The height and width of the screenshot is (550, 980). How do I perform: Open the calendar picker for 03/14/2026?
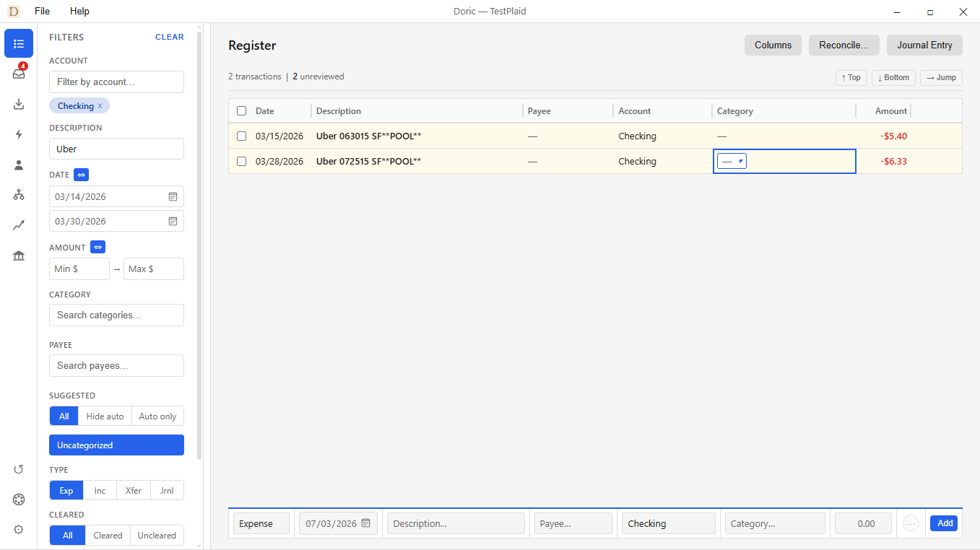point(173,196)
